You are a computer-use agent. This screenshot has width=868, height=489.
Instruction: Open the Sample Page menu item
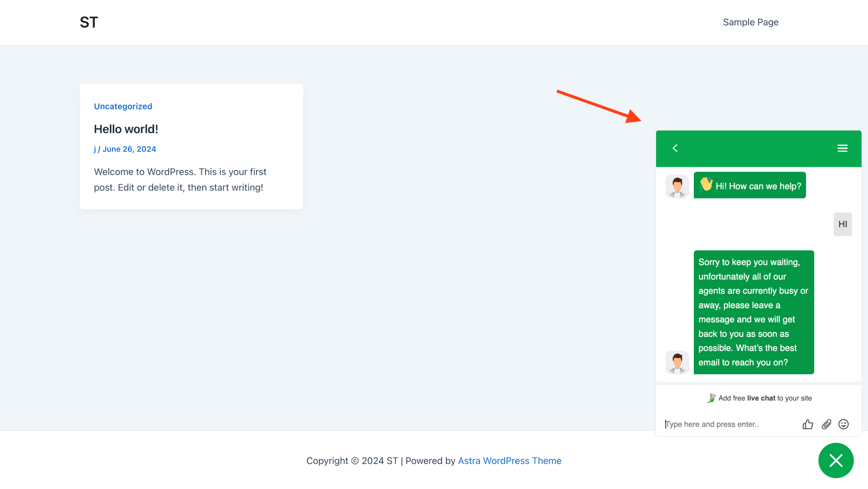click(751, 22)
